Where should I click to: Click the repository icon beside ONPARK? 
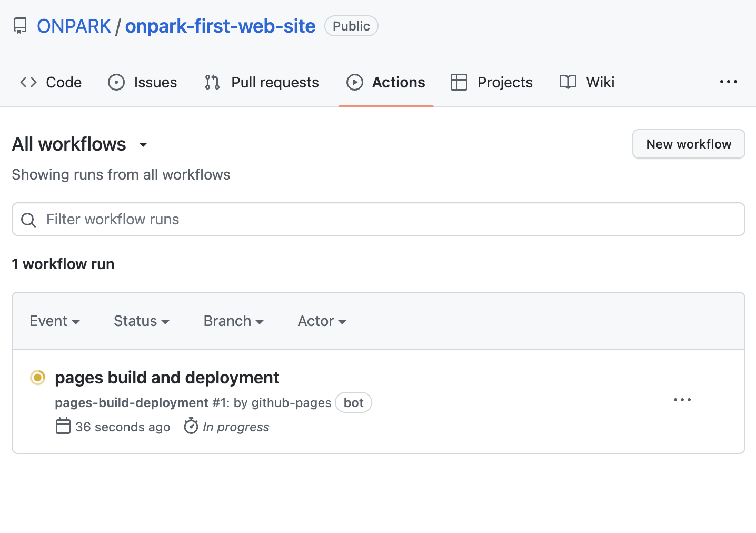click(20, 26)
